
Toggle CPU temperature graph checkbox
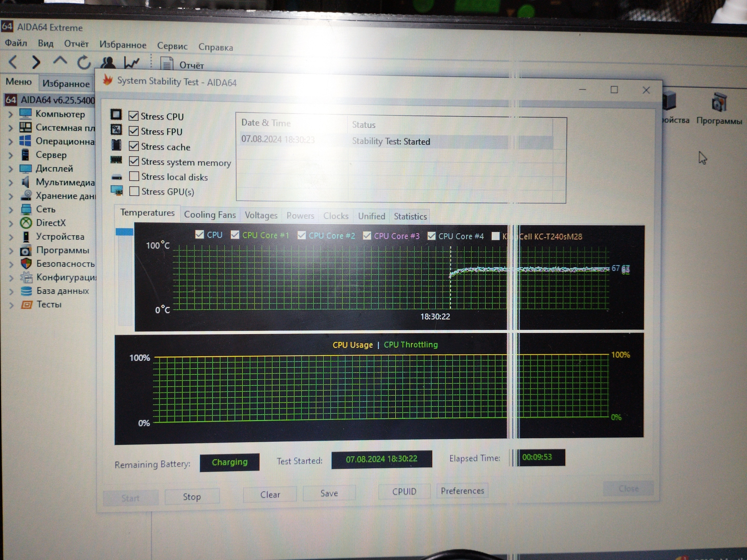click(x=200, y=234)
